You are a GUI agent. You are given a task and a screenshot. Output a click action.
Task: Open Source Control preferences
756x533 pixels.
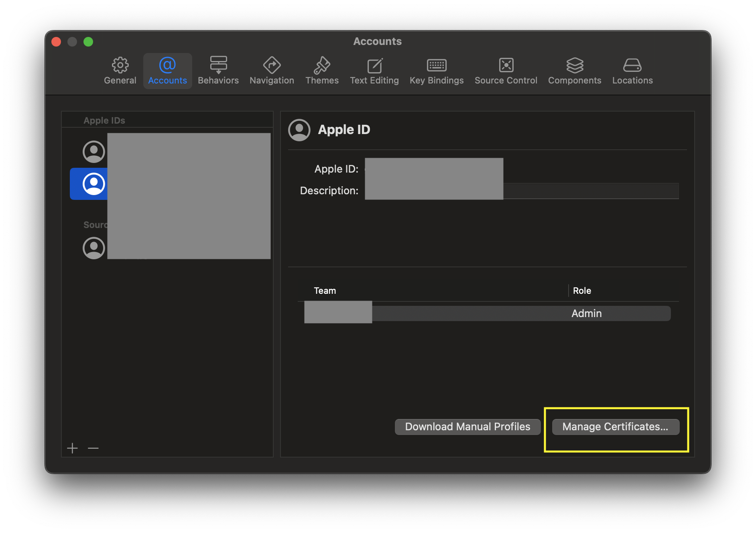pyautogui.click(x=506, y=71)
